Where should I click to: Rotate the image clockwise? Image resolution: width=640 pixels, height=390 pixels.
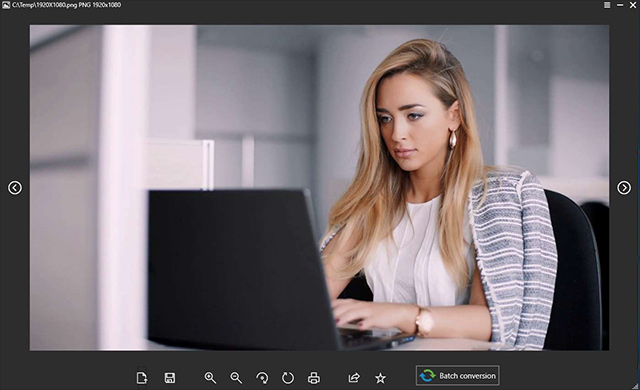point(288,378)
